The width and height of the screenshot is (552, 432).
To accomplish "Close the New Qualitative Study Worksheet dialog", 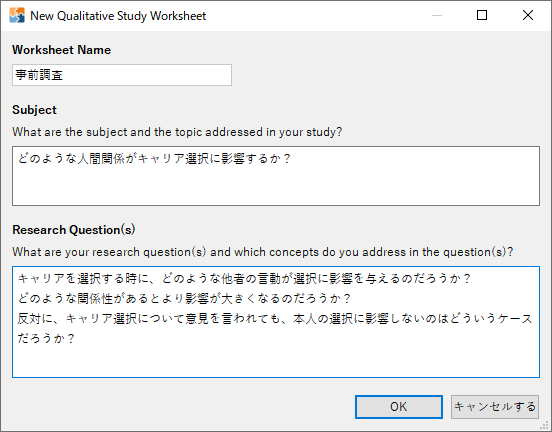I will 528,15.
